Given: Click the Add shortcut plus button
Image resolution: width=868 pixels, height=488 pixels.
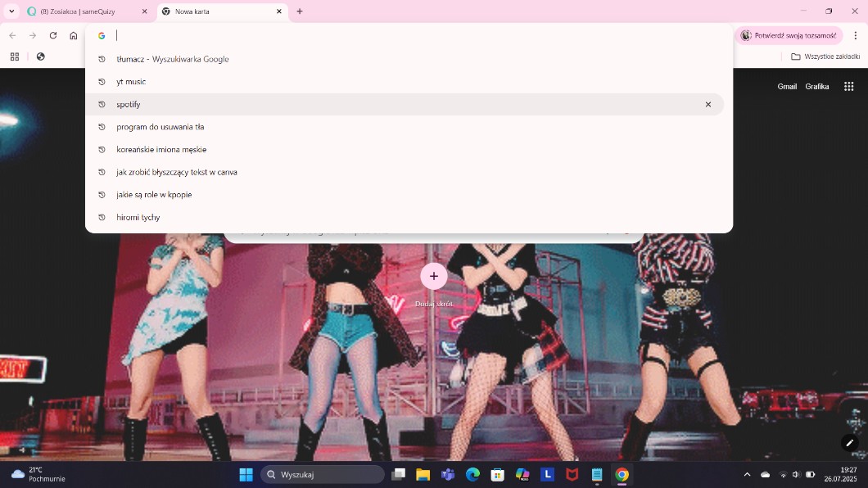Looking at the screenshot, I should tap(433, 276).
